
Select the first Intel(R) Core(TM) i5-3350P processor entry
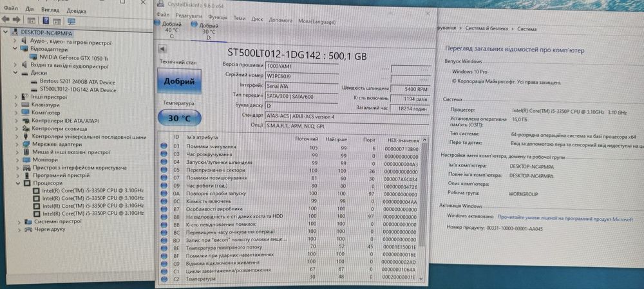93,190
